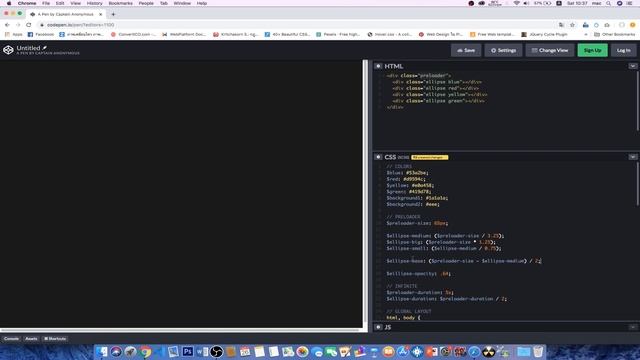
Task: Click the $preloader-size variable line
Action: pyautogui.click(x=417, y=223)
